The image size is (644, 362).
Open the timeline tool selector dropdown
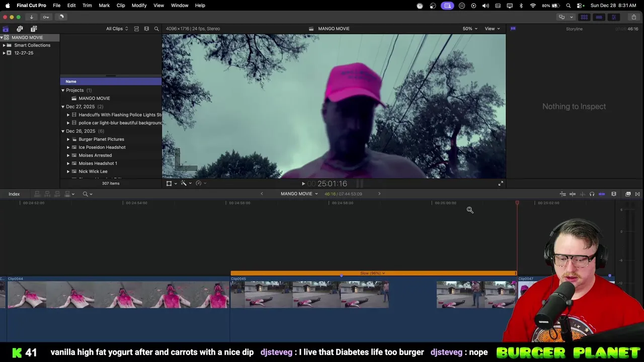(x=88, y=194)
